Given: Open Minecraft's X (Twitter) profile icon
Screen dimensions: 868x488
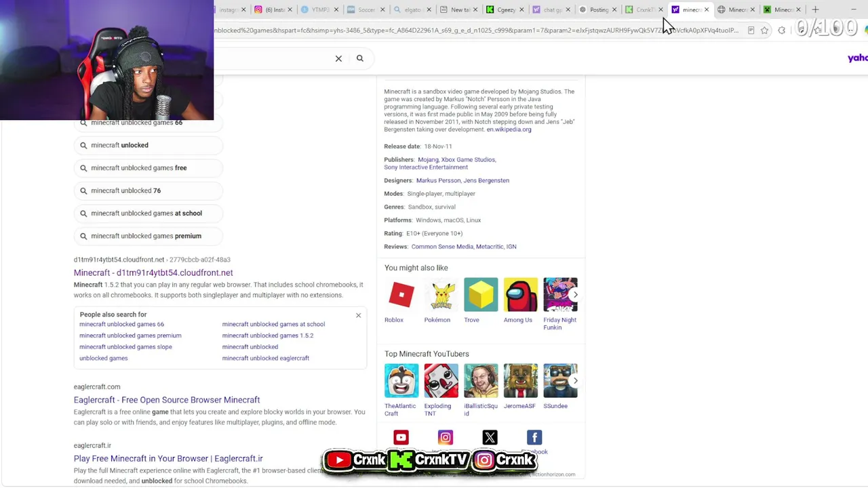Looking at the screenshot, I should (x=490, y=438).
